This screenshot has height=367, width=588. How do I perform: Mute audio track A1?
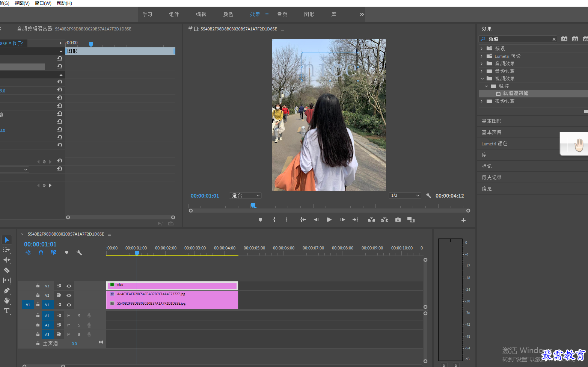pos(69,316)
